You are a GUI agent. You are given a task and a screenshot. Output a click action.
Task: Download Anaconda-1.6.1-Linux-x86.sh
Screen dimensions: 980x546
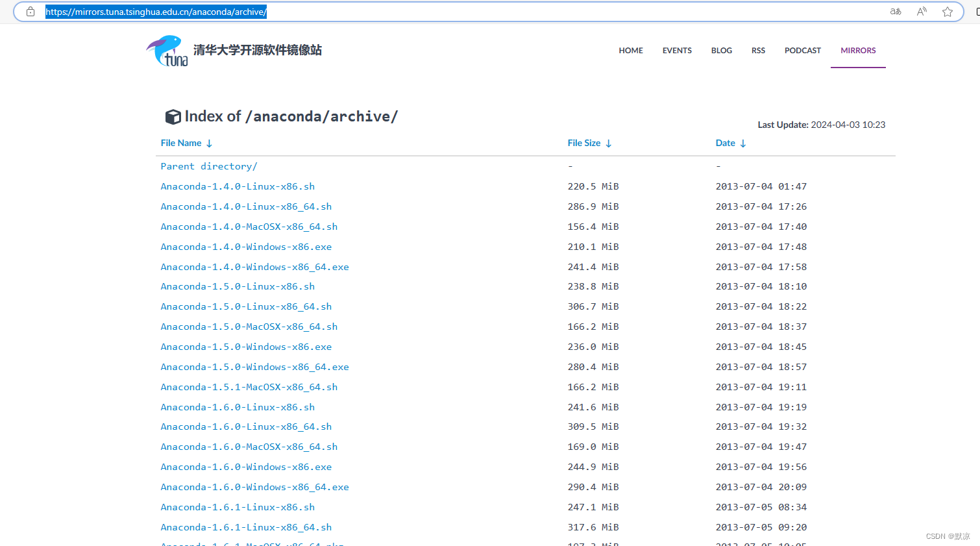(x=238, y=508)
